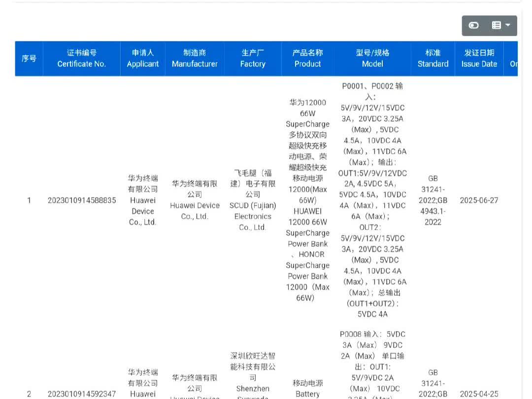The height and width of the screenshot is (399, 532).
Task: Sort by Certificate No. column header
Action: coord(81,58)
